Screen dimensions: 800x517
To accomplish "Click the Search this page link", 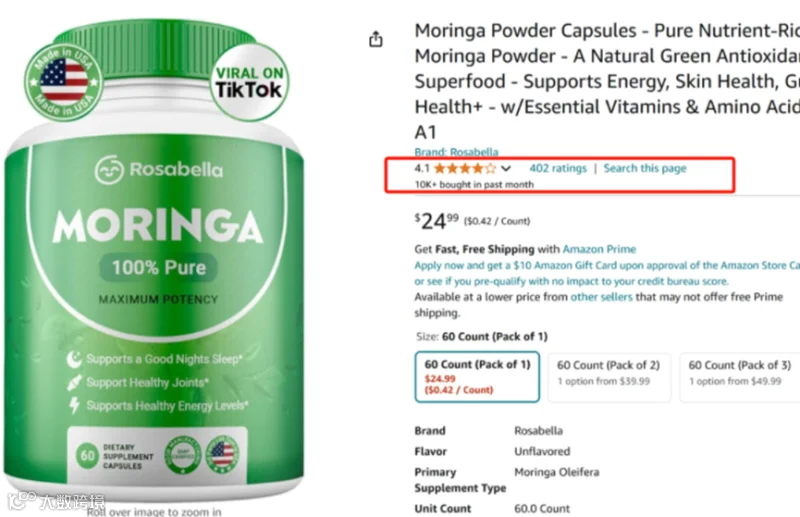I will click(645, 168).
